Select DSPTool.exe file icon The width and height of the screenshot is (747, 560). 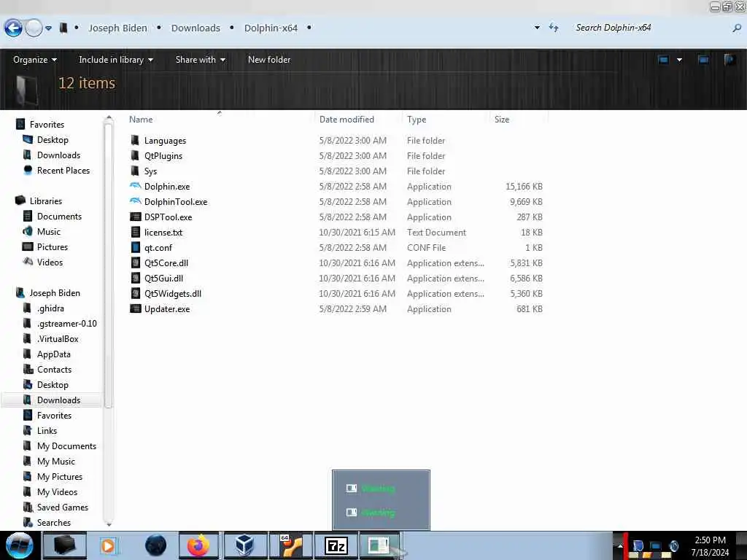(136, 217)
